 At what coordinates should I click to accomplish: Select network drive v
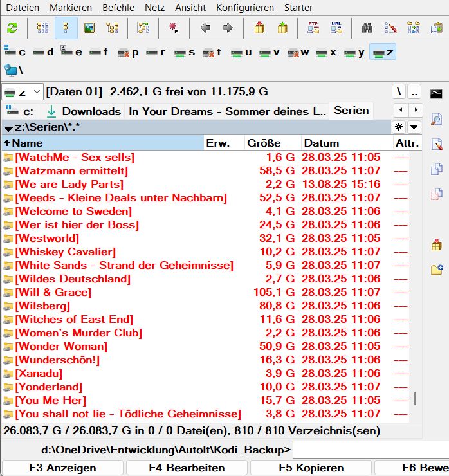tap(270, 53)
